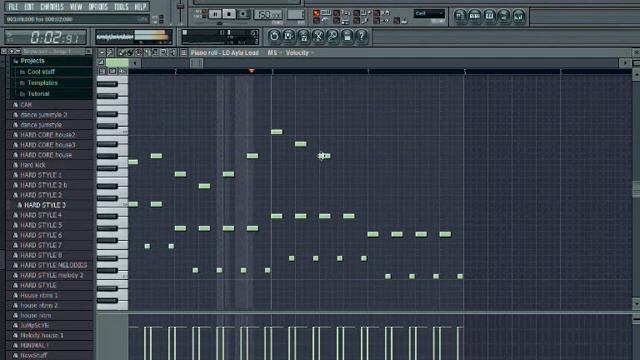This screenshot has width=640, height=360.
Task: Open the OPTIONS menu
Action: click(x=98, y=7)
